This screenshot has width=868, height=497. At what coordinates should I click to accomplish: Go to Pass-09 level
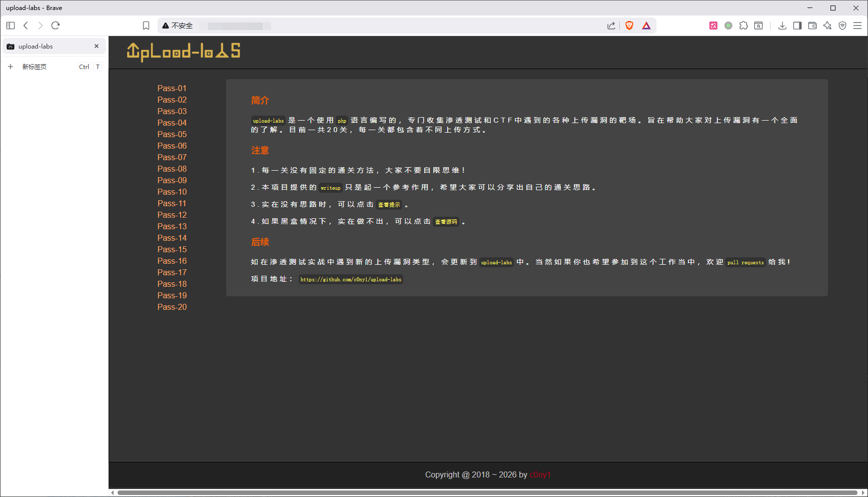172,180
